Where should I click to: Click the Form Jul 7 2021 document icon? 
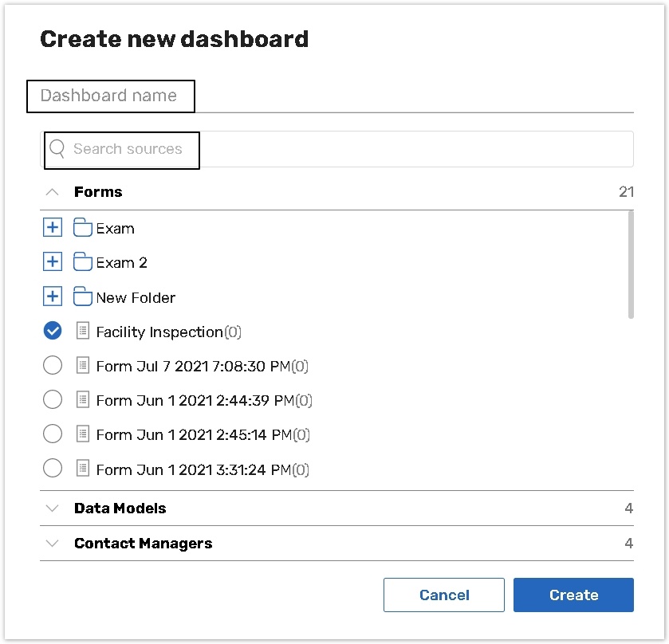tap(82, 366)
